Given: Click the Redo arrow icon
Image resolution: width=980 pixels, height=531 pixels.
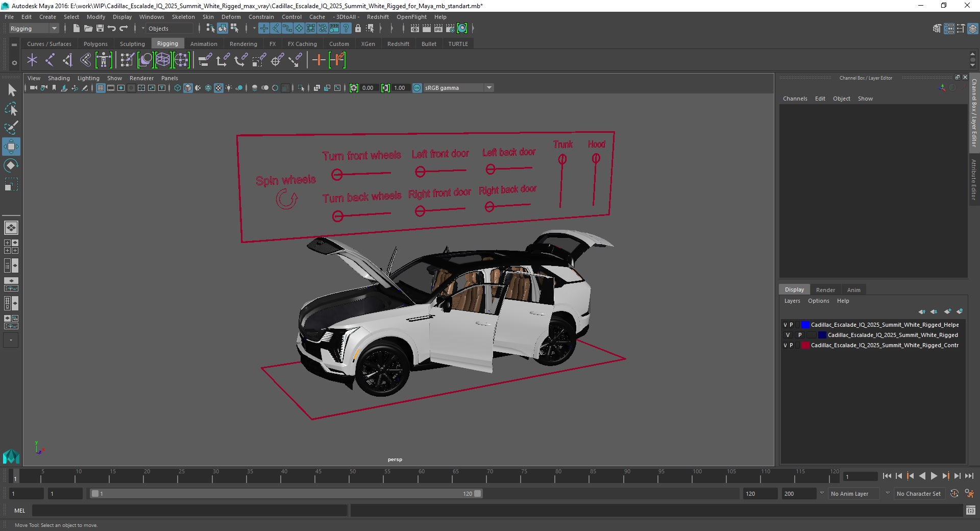Looking at the screenshot, I should [124, 29].
